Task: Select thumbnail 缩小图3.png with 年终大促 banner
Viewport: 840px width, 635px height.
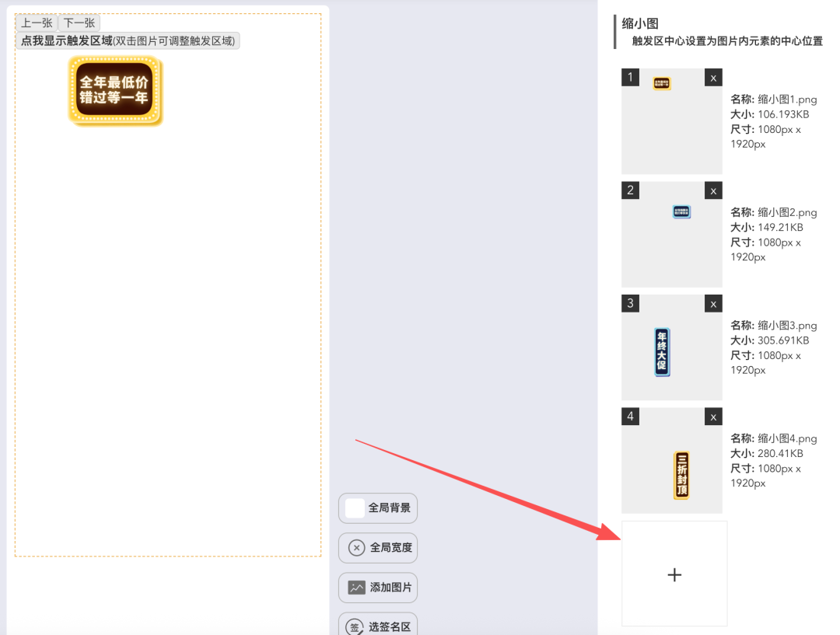Action: 672,347
